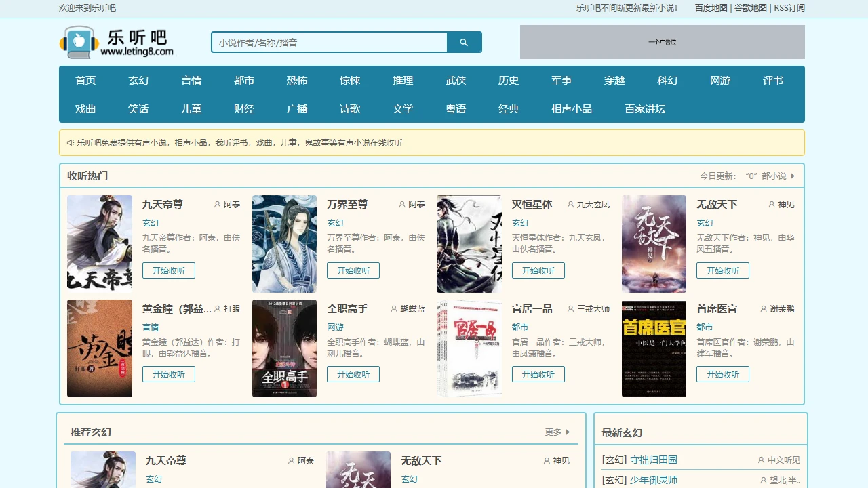Click author icon next to 阿泰 for 九天帝尊 in 收听热门
The width and height of the screenshot is (868, 488).
click(218, 205)
